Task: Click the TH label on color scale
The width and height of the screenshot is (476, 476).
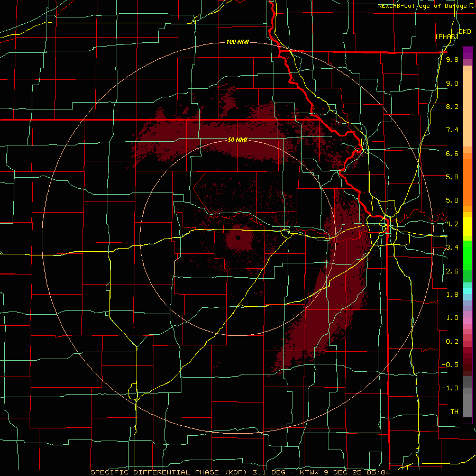Action: (x=454, y=412)
